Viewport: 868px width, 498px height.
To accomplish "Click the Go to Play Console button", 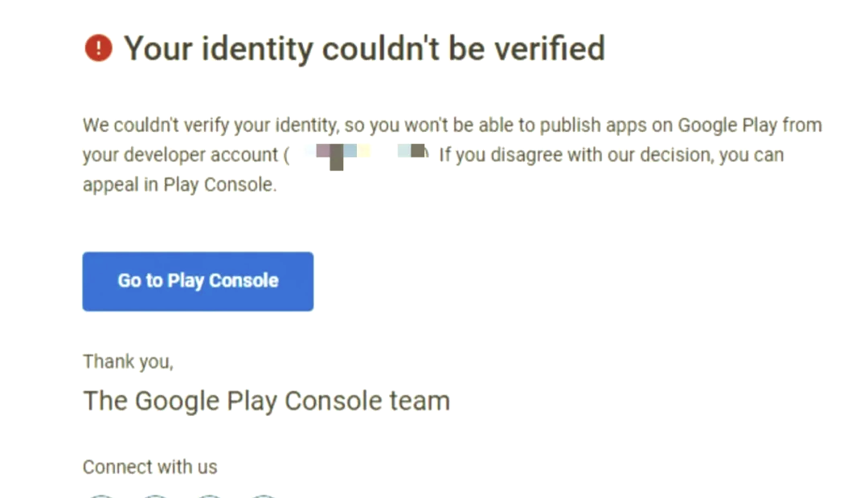I will pyautogui.click(x=198, y=281).
